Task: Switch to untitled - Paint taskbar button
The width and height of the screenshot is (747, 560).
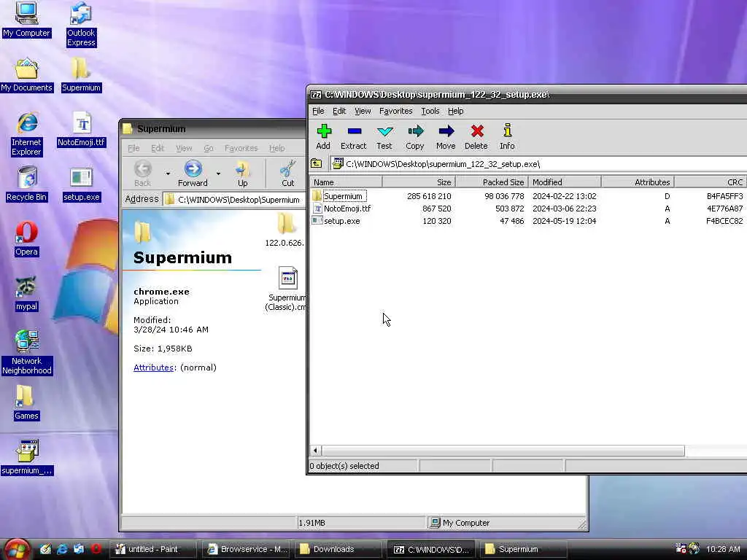Action: pos(153,550)
